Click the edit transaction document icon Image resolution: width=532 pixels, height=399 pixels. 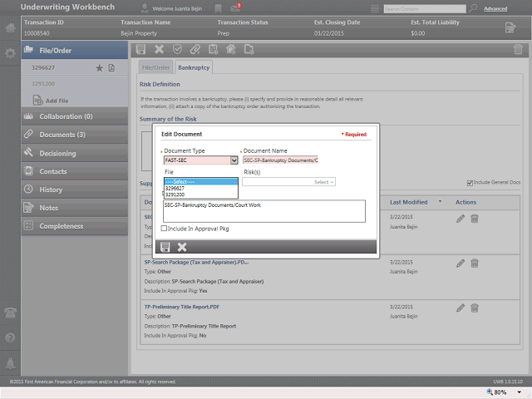click(x=510, y=27)
